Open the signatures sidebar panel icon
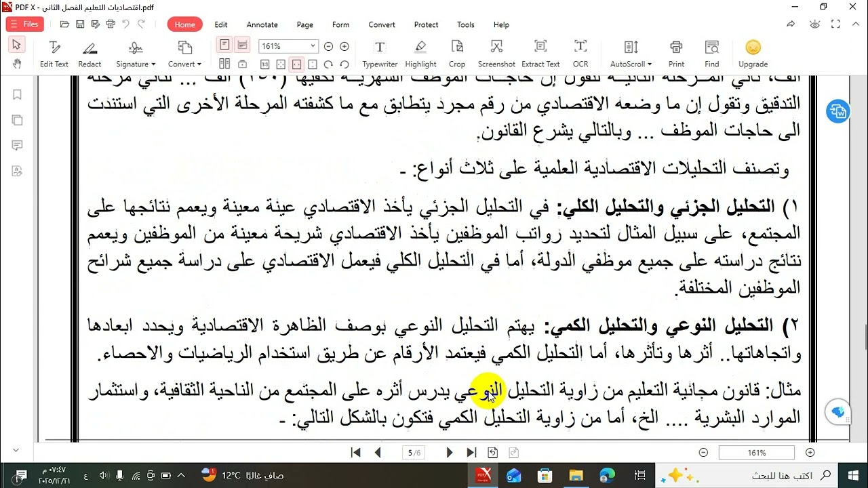 pyautogui.click(x=17, y=171)
